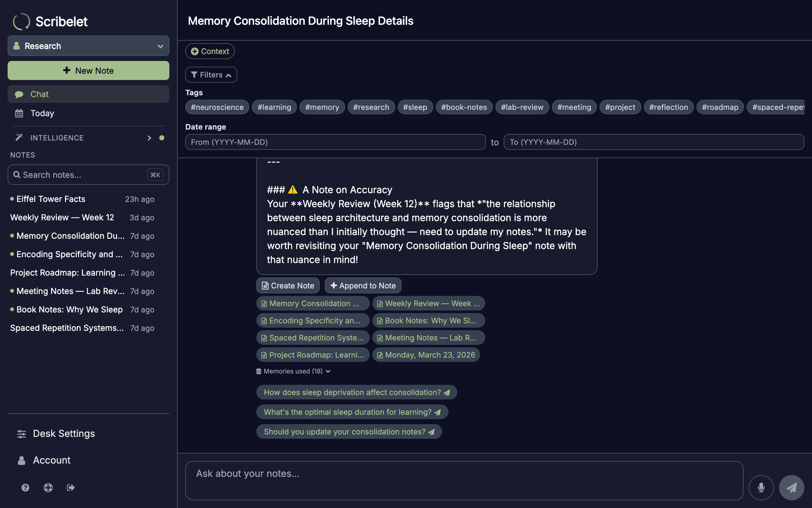Image resolution: width=812 pixels, height=508 pixels.
Task: Open the Account page
Action: point(88,460)
